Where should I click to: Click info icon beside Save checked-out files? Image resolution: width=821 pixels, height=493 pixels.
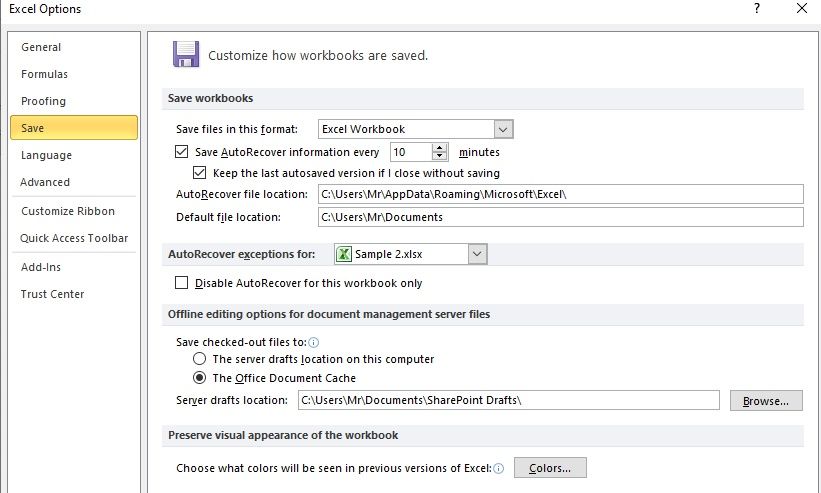click(314, 343)
